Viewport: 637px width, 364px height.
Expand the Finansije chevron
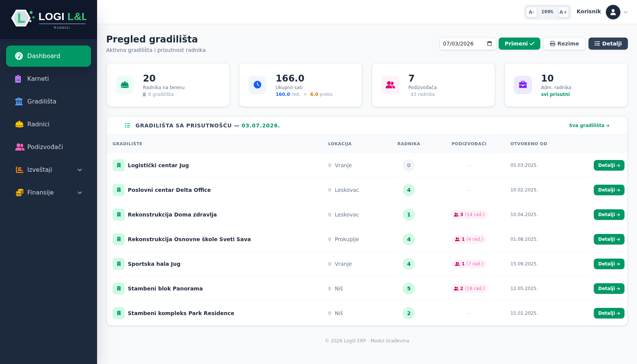(x=80, y=193)
